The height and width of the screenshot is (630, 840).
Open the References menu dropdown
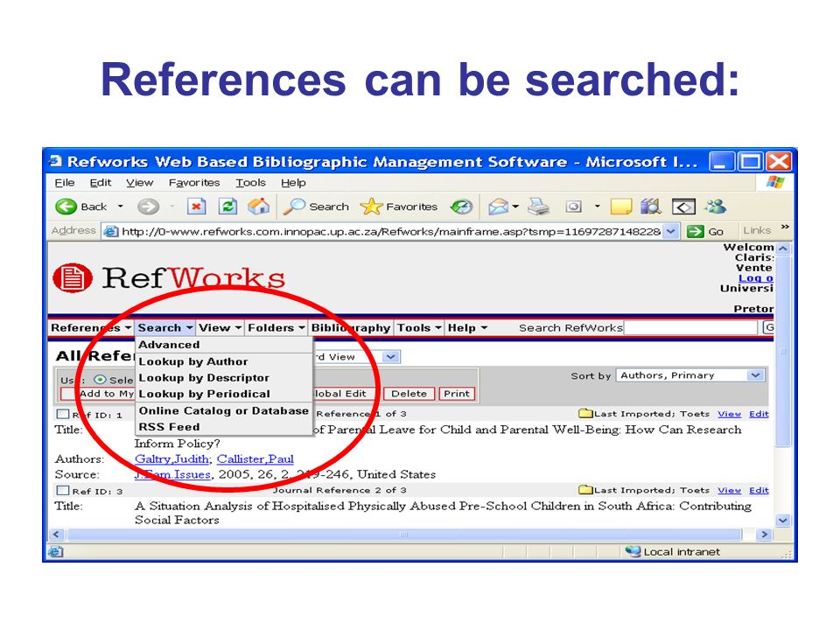coord(91,327)
